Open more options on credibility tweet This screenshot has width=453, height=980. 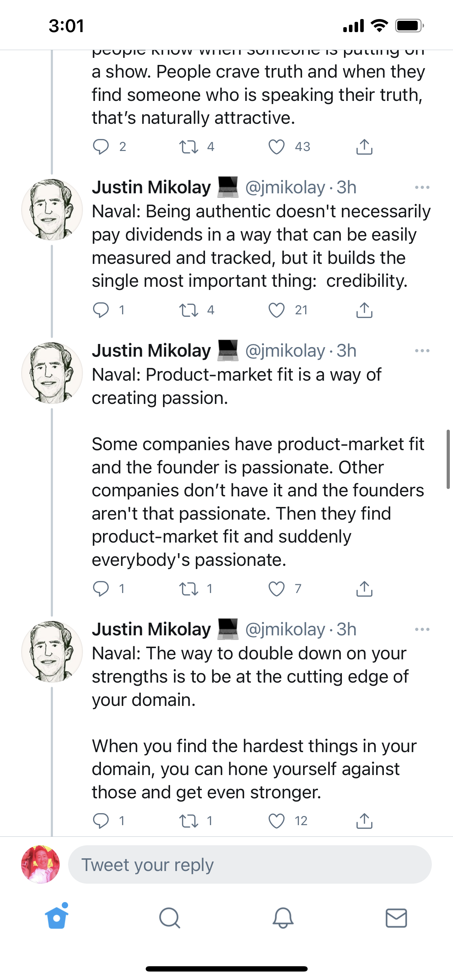[x=422, y=188]
